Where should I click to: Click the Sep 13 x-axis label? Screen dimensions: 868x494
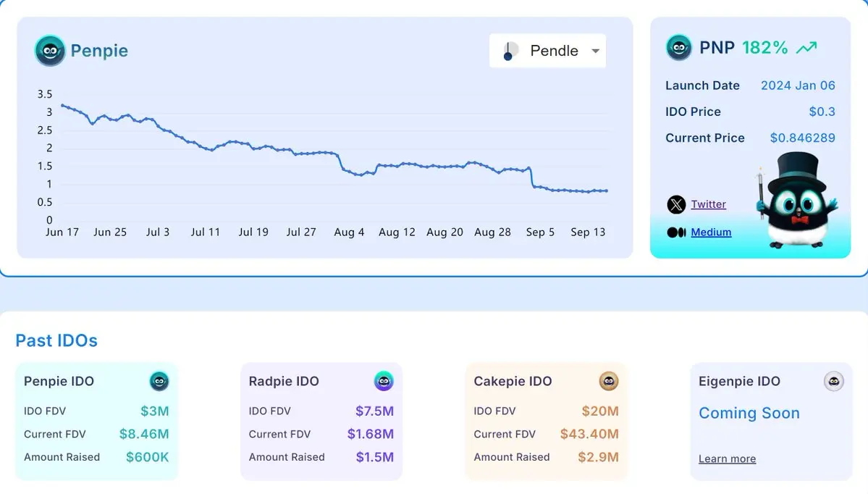(588, 233)
